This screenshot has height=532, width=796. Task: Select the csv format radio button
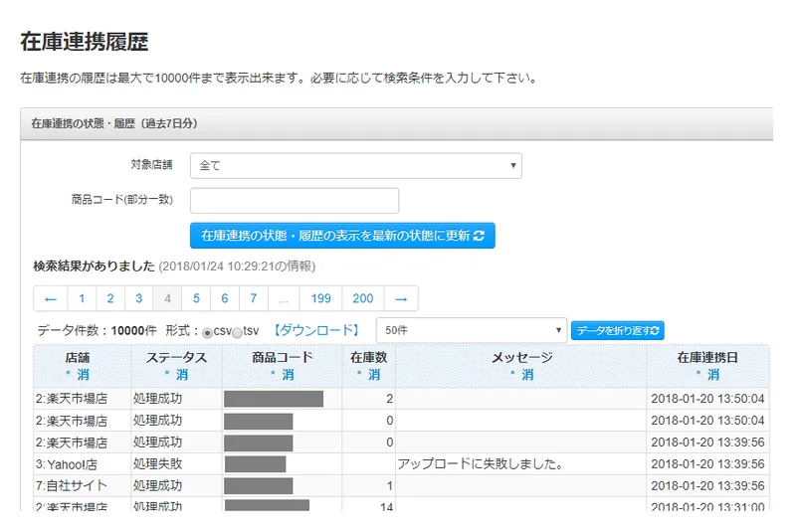[x=207, y=333]
